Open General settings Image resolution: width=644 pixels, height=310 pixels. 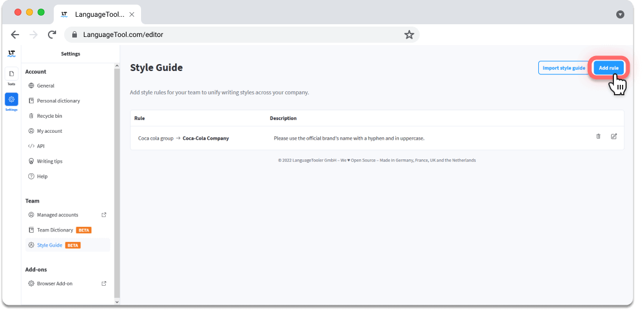click(x=46, y=85)
